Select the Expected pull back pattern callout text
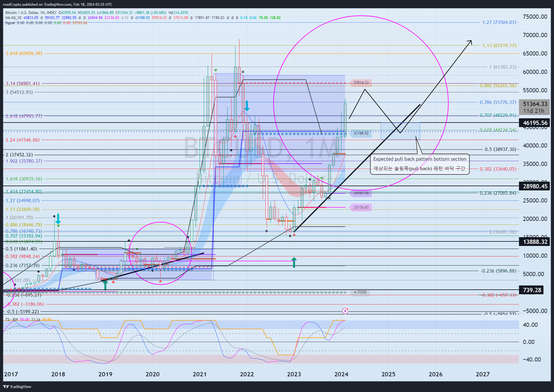The image size is (554, 392). 420,159
